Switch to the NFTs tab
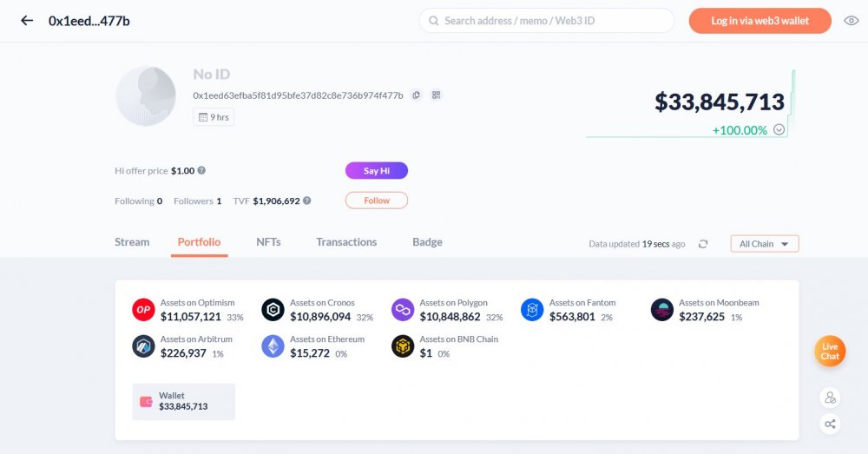Screen dimensions: 868x454 click(268, 242)
